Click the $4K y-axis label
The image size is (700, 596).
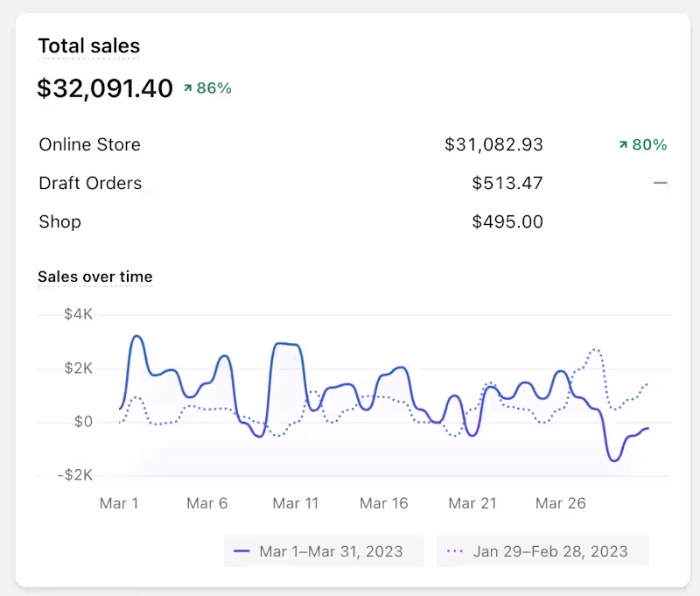[x=79, y=315]
